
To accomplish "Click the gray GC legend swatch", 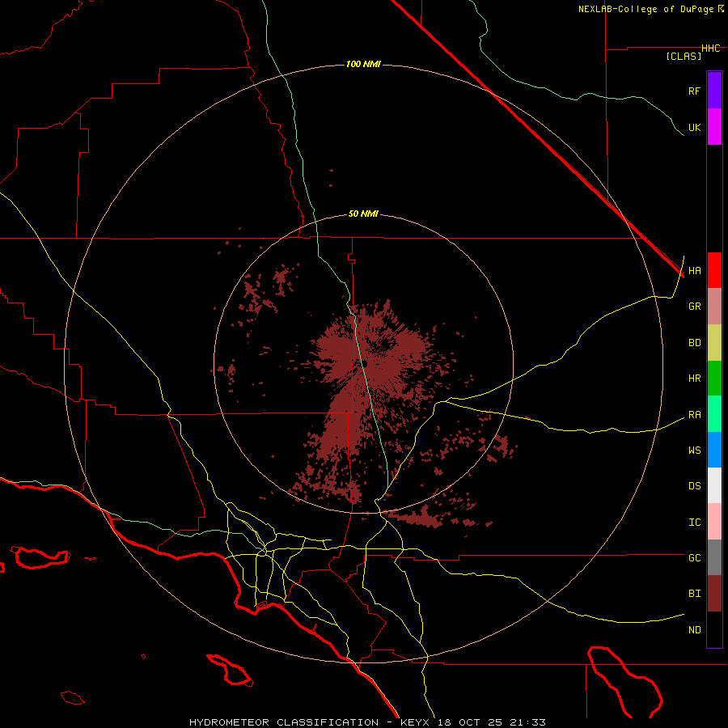I will click(x=714, y=557).
